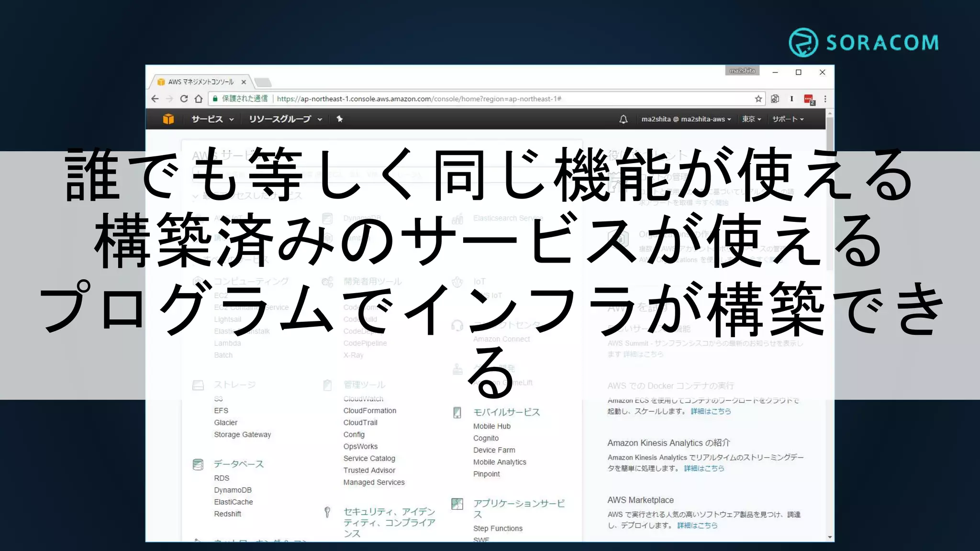Click the red extension icon with badge

click(x=809, y=99)
